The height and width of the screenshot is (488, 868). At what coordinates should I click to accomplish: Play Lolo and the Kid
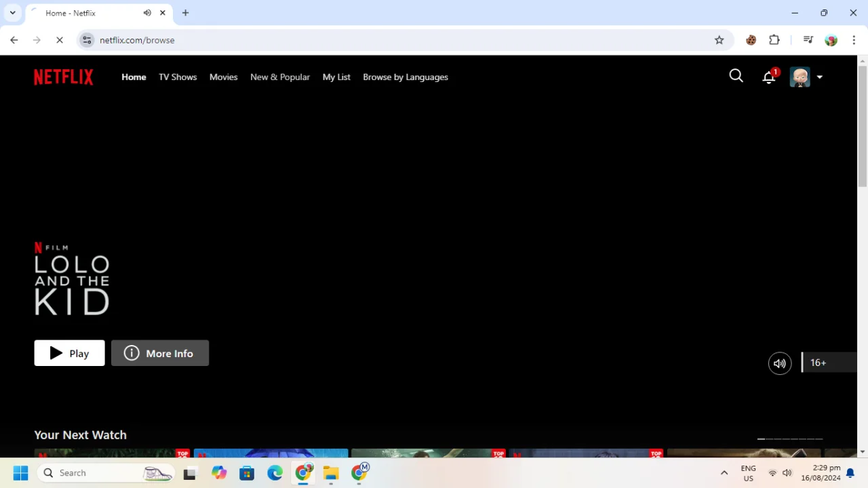click(70, 353)
